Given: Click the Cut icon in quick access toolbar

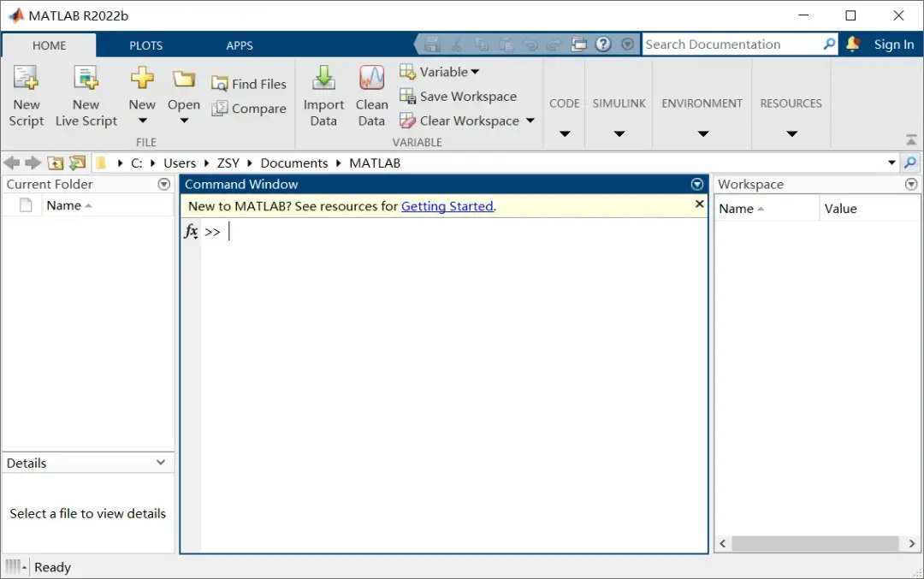Looking at the screenshot, I should pos(457,44).
